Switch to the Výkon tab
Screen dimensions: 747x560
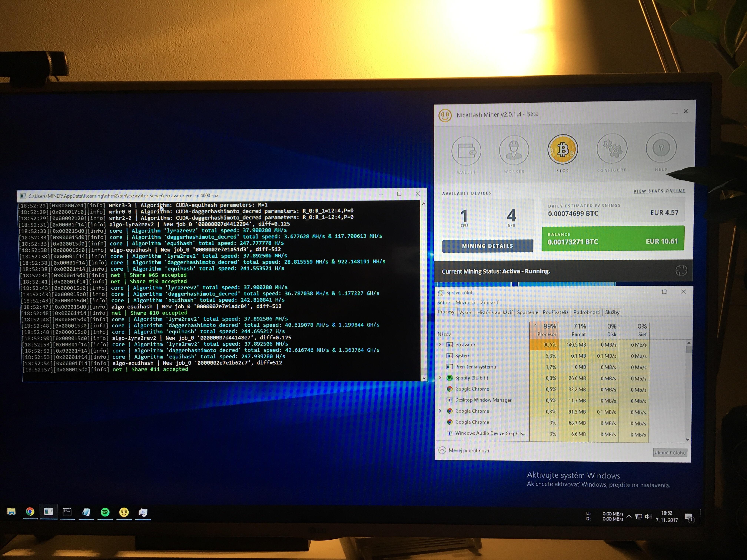click(465, 313)
